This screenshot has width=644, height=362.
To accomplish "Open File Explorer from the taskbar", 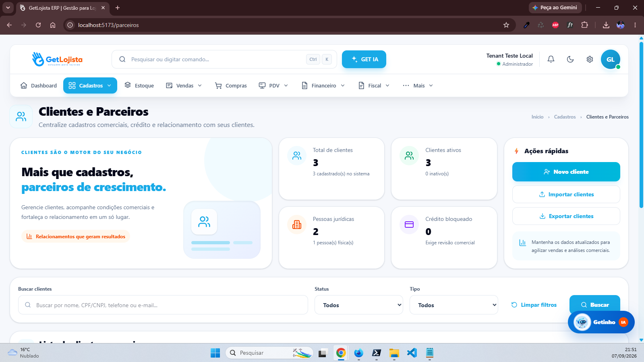I will pyautogui.click(x=394, y=353).
